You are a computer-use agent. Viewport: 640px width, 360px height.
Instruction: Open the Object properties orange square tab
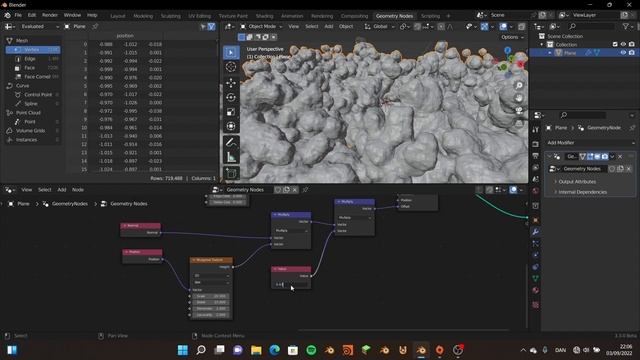tap(536, 220)
